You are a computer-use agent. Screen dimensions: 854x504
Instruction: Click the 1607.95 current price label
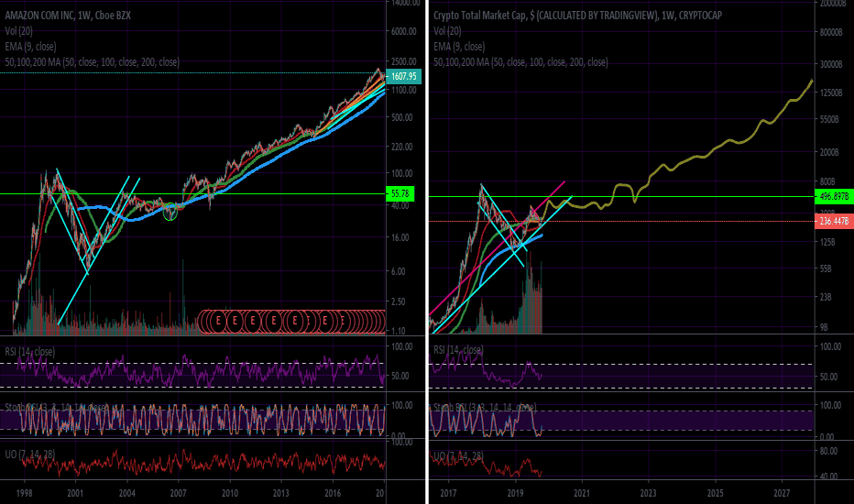[x=403, y=76]
